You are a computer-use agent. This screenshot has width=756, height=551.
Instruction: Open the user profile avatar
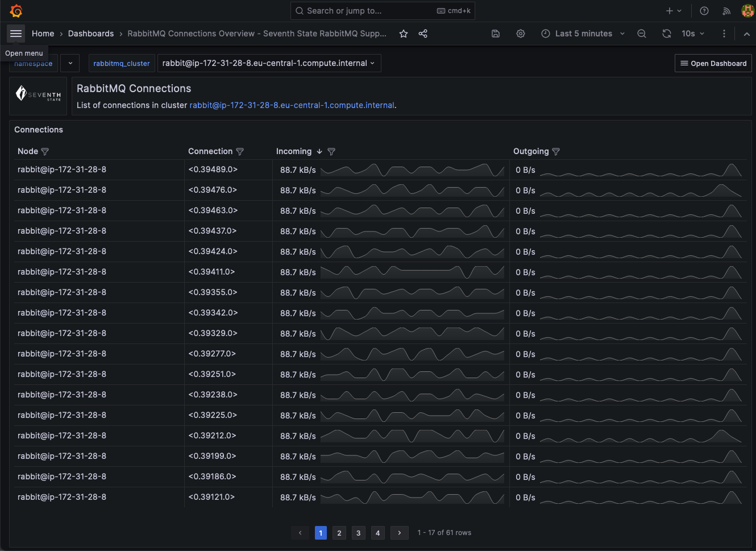click(748, 11)
